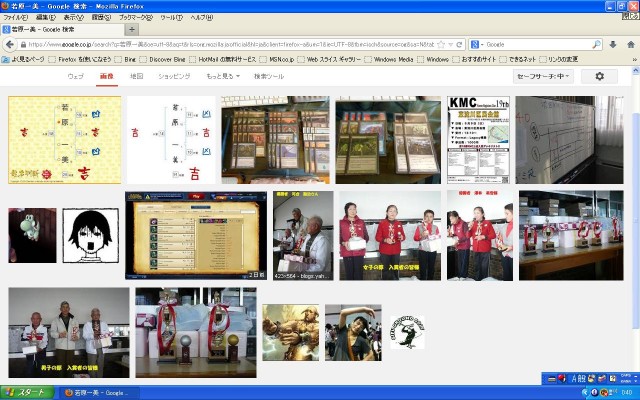Click the URL address field
The image size is (640, 400).
[x=231, y=44]
